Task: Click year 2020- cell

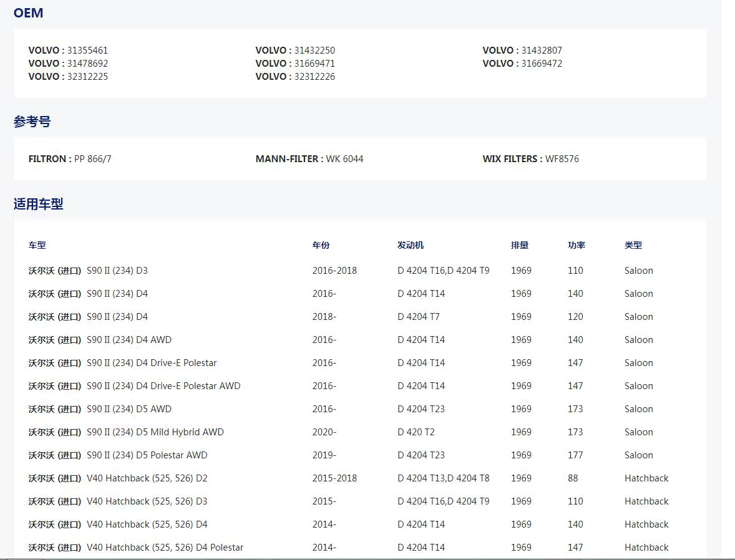Action: click(x=324, y=432)
